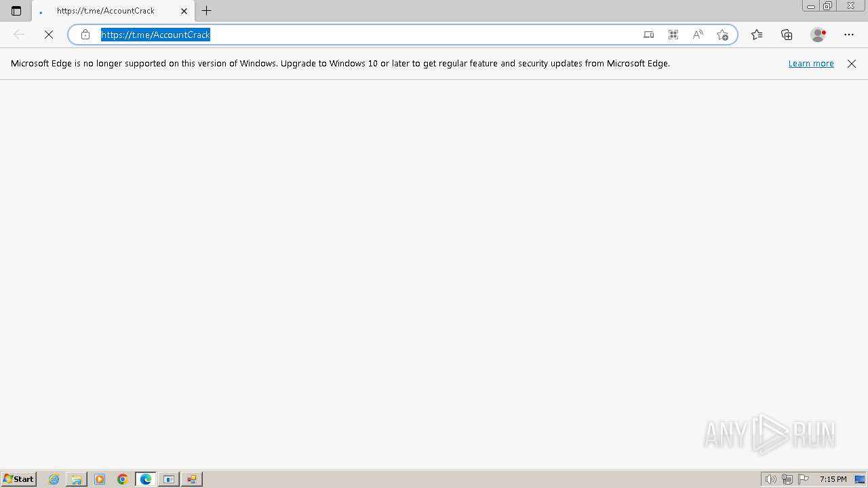Open the Windows Start menu
Image resolution: width=868 pixels, height=488 pixels.
point(18,479)
